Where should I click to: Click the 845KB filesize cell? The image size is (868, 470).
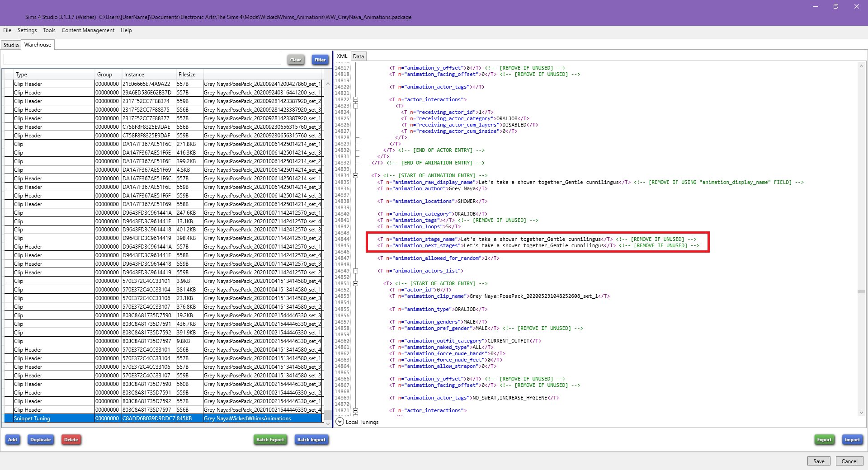(189, 418)
